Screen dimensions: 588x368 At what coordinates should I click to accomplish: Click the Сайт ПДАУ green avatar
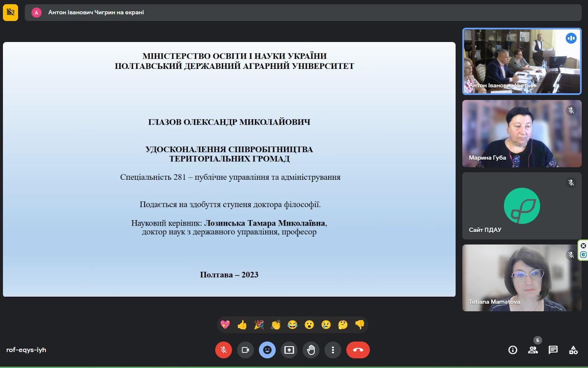tap(522, 206)
